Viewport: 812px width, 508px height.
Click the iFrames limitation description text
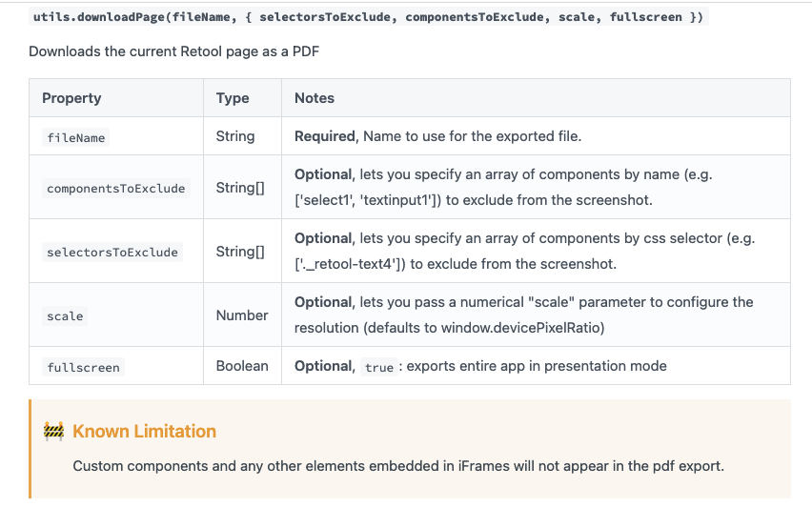[398, 466]
